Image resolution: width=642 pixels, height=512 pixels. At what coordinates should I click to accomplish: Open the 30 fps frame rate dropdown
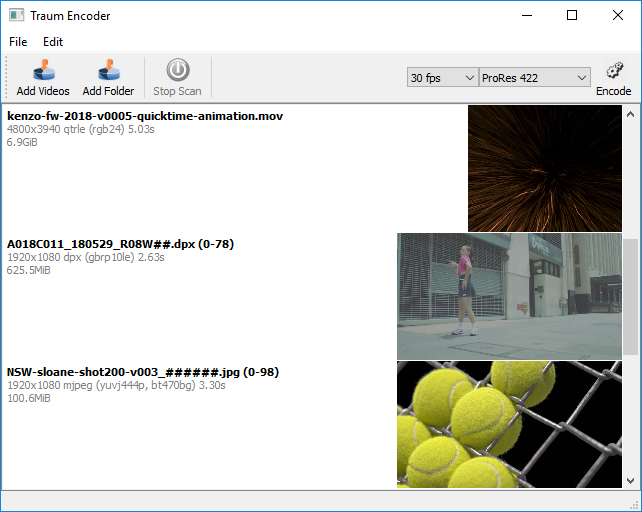pyautogui.click(x=442, y=77)
